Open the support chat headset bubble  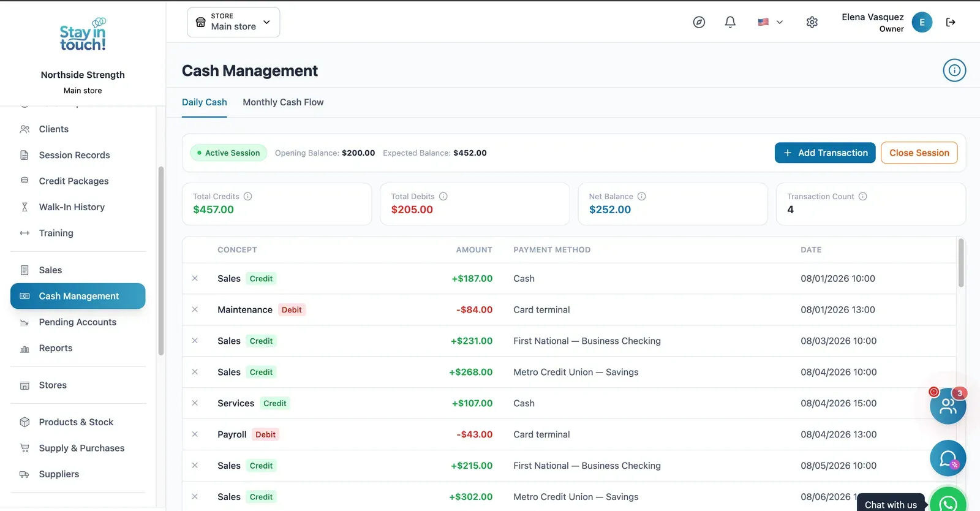tap(948, 458)
